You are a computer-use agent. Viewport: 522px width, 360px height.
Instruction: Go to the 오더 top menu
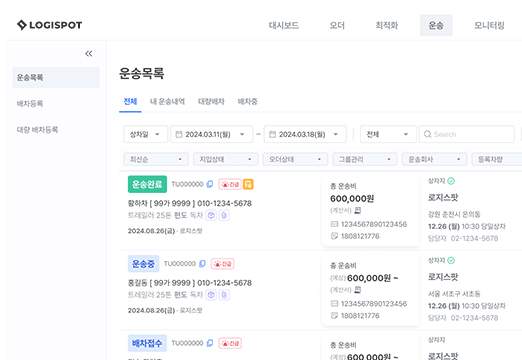coord(337,25)
